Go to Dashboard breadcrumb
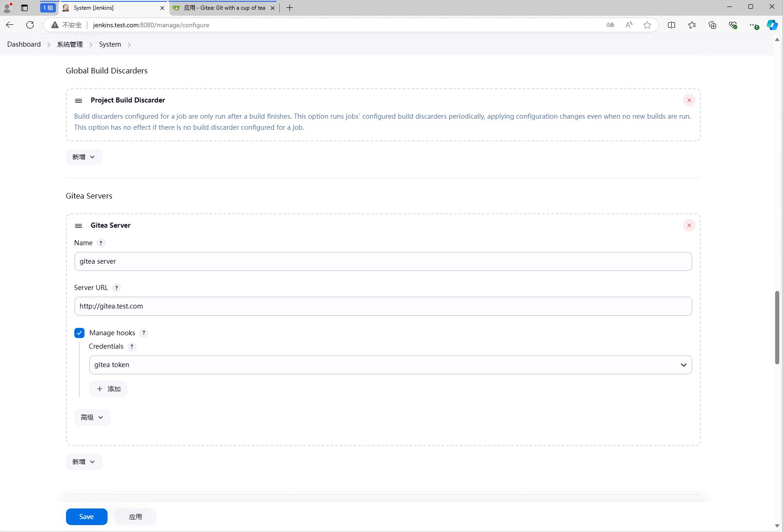 click(x=24, y=44)
